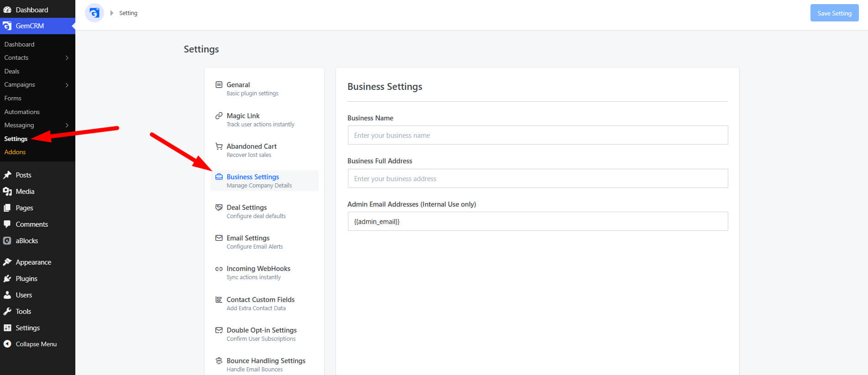Click the Email Settings envelope icon
868x375 pixels.
tap(219, 238)
